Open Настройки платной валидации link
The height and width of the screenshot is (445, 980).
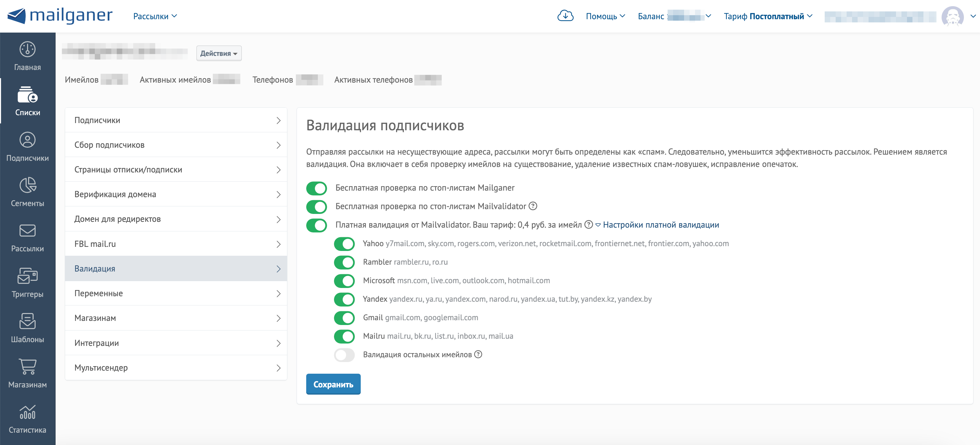point(660,225)
